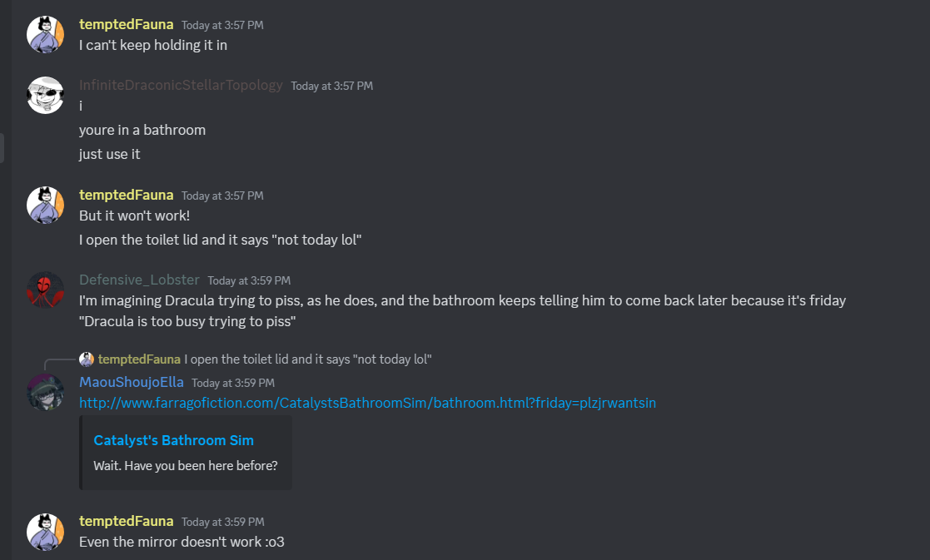Click the temptedFauna name in the reply preview
The width and height of the screenshot is (930, 560).
[139, 359]
